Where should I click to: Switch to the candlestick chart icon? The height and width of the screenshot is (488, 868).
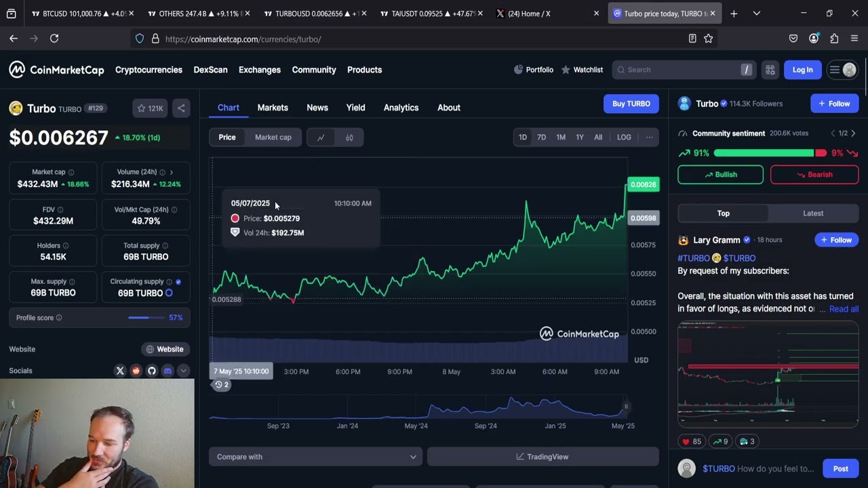(349, 138)
